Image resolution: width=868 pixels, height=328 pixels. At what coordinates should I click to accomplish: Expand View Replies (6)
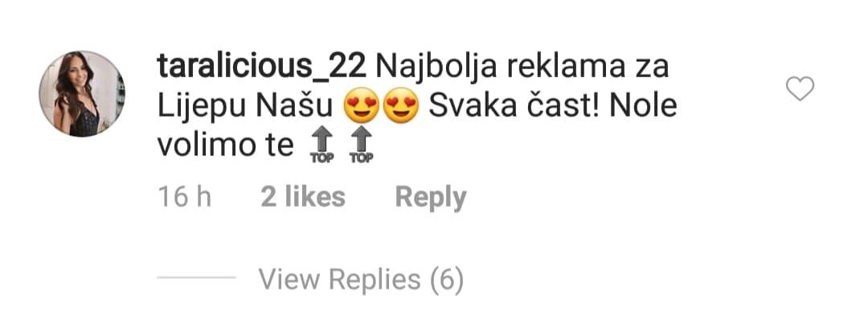361,280
